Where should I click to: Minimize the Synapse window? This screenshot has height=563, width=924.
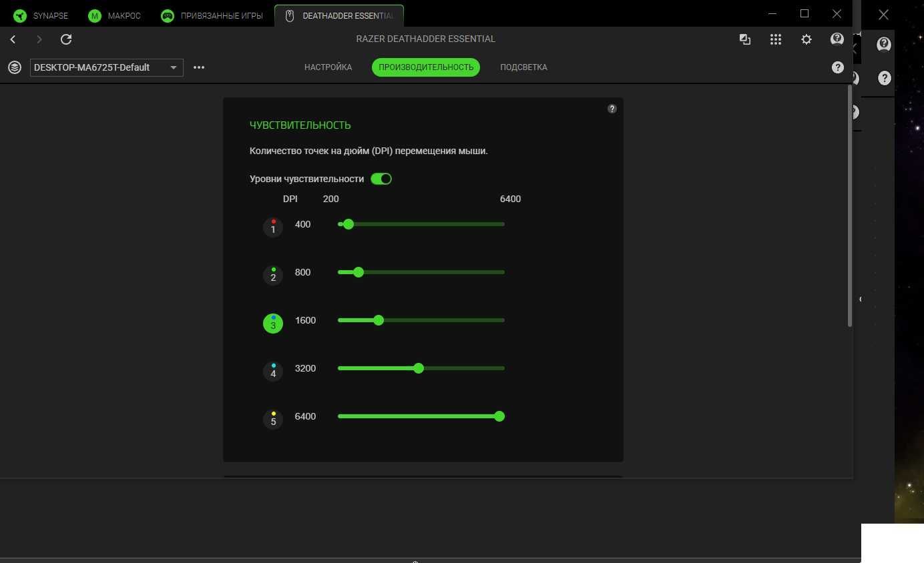tap(773, 14)
